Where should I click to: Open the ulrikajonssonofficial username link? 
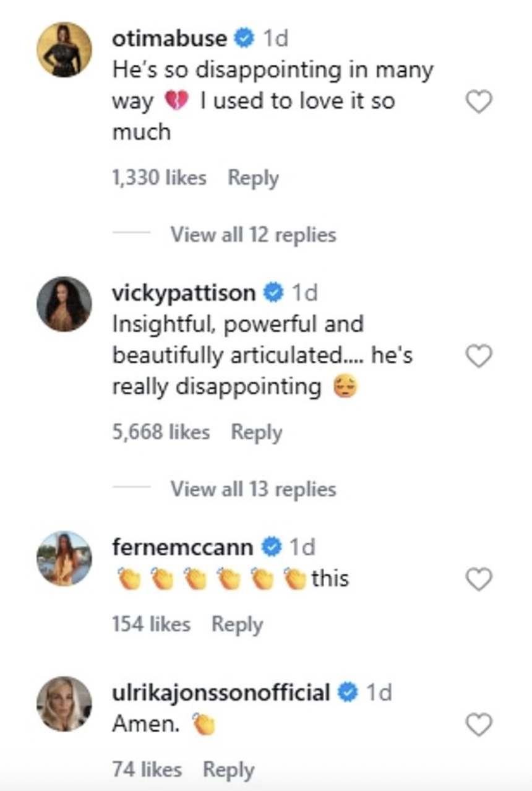point(220,693)
